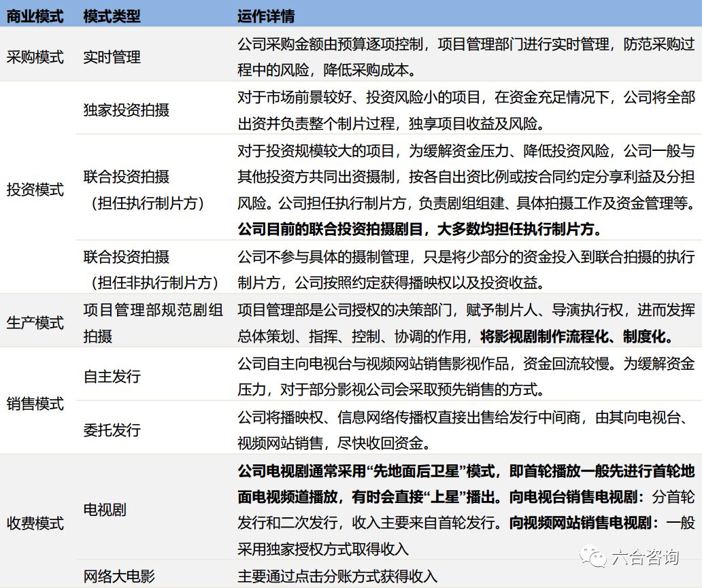Select the 销售模式 category cell

pos(35,404)
